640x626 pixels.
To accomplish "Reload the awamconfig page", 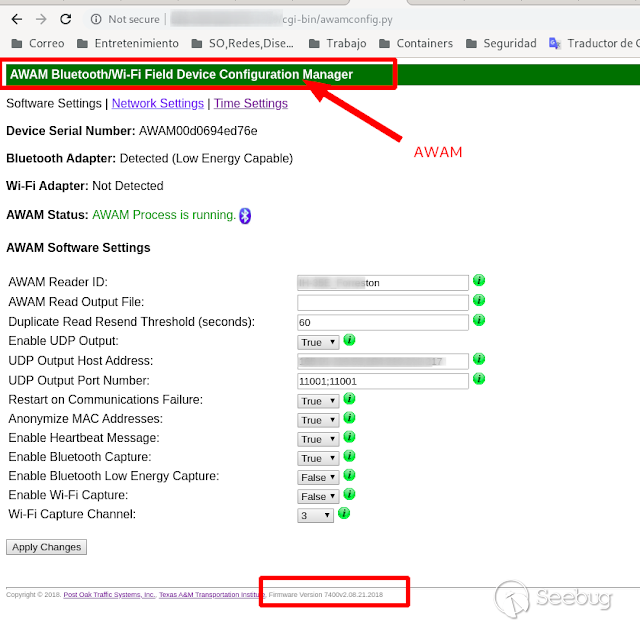I will pos(66,19).
